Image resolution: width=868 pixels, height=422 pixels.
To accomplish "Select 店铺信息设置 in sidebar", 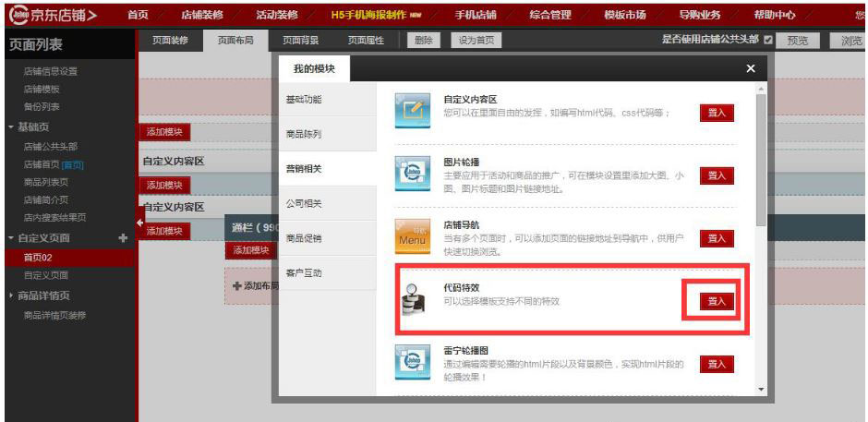I will click(51, 71).
